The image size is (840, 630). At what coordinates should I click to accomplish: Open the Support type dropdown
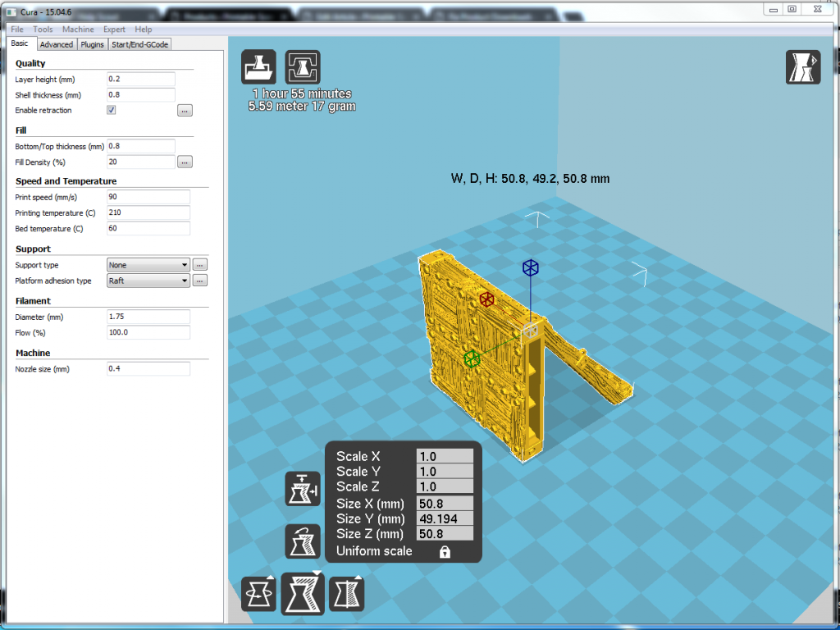click(148, 265)
